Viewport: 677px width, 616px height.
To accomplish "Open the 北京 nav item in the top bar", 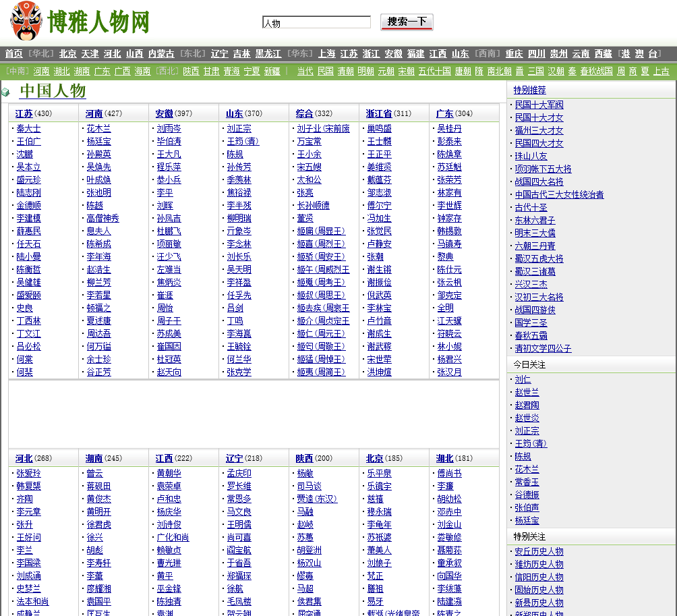I will 68,53.
